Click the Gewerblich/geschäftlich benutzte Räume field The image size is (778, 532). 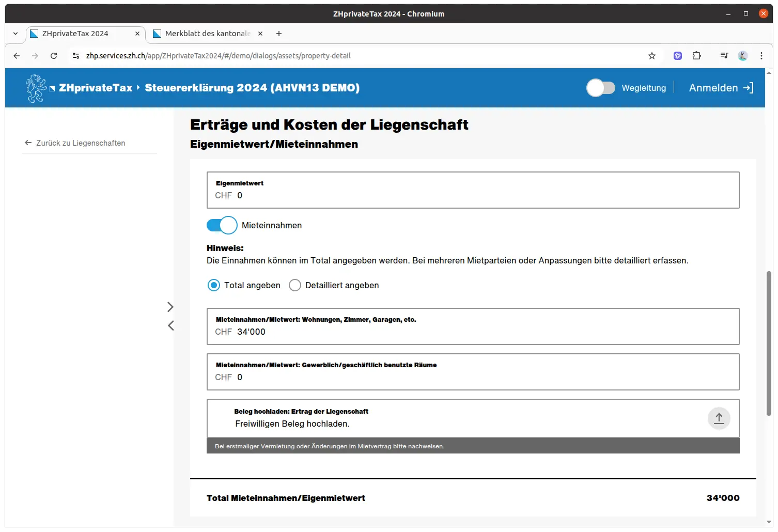point(473,372)
